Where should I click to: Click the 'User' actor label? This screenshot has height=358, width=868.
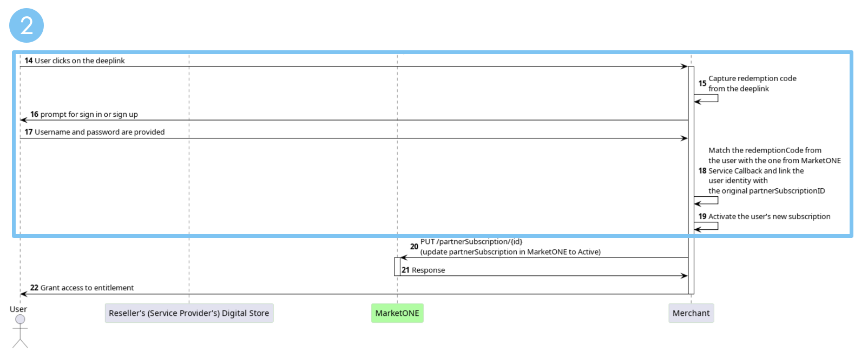pyautogui.click(x=18, y=309)
